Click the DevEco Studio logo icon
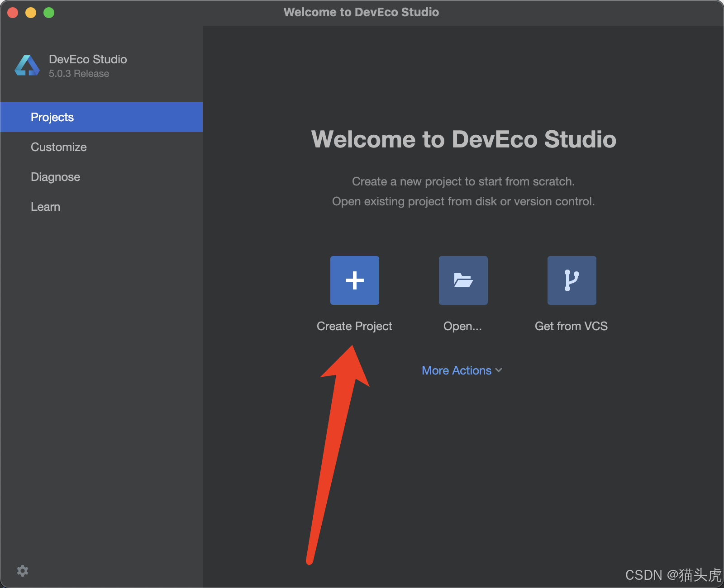This screenshot has height=588, width=724. (x=27, y=66)
